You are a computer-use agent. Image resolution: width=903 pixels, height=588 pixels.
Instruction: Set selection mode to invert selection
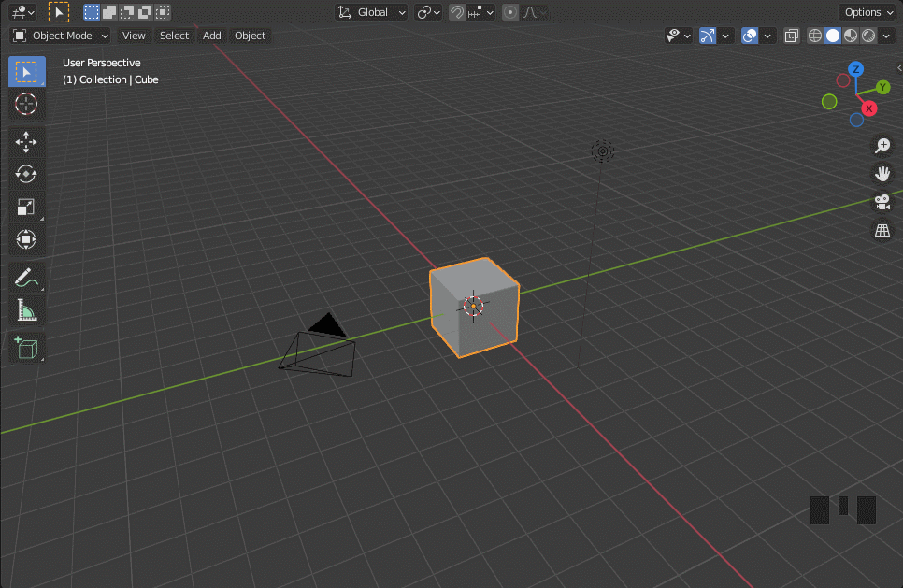145,12
